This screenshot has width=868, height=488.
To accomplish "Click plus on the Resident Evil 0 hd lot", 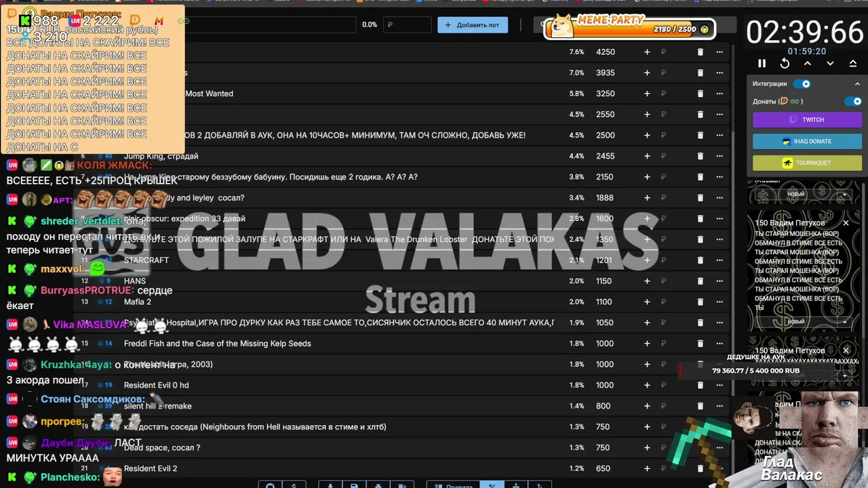I will pos(647,385).
